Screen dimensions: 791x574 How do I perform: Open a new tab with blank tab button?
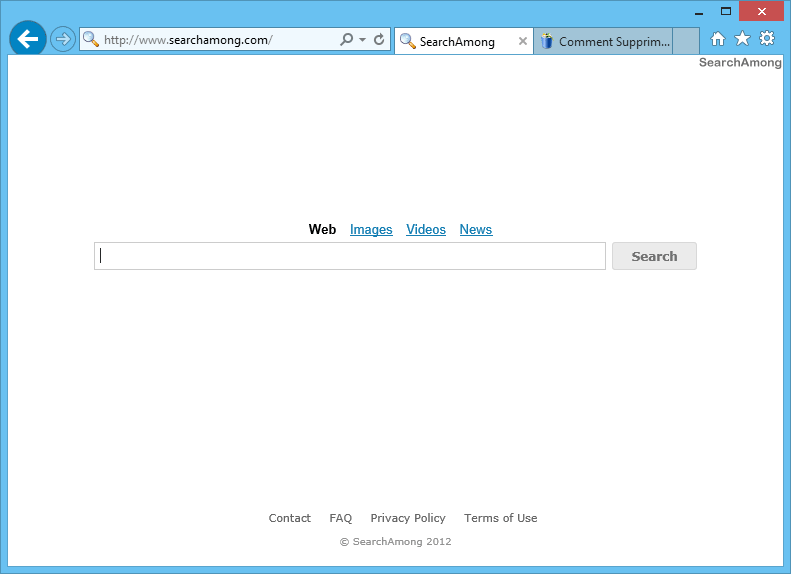686,41
